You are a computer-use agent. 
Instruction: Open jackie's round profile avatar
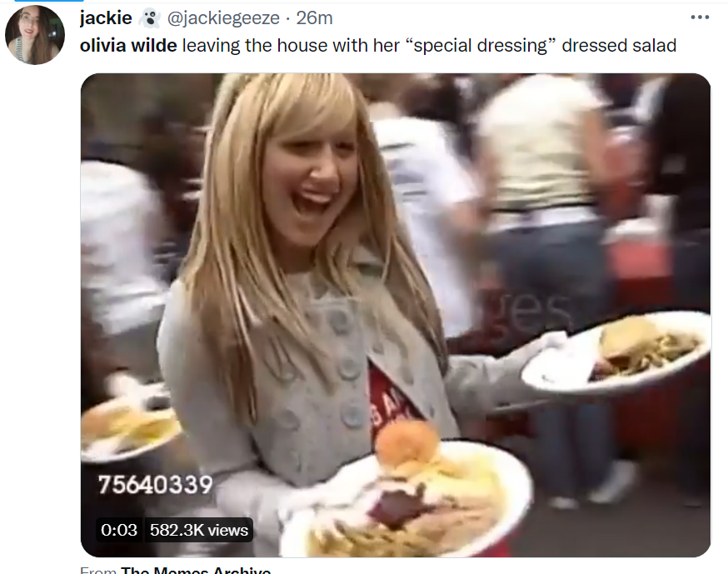(x=35, y=35)
